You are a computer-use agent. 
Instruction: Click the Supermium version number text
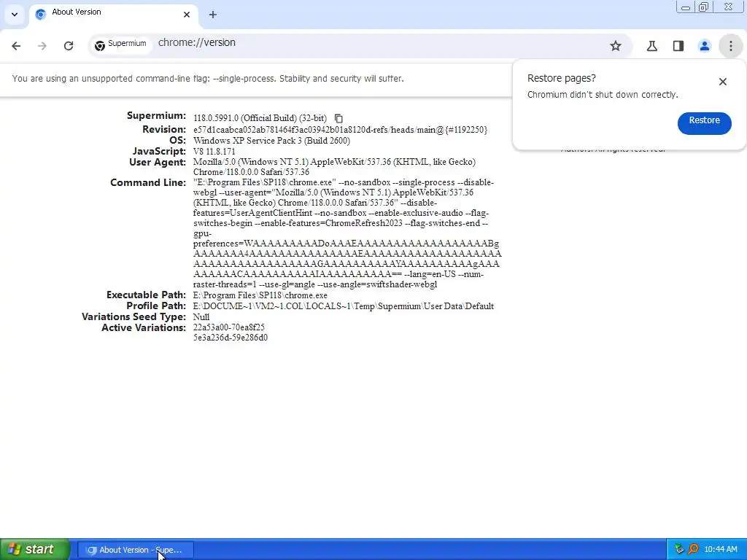(x=260, y=118)
